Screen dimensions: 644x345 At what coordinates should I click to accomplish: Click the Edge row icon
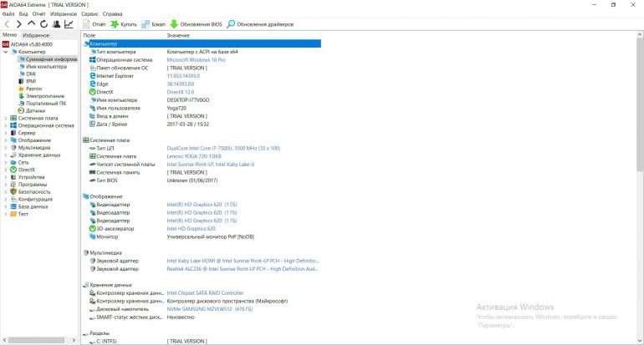(x=92, y=84)
